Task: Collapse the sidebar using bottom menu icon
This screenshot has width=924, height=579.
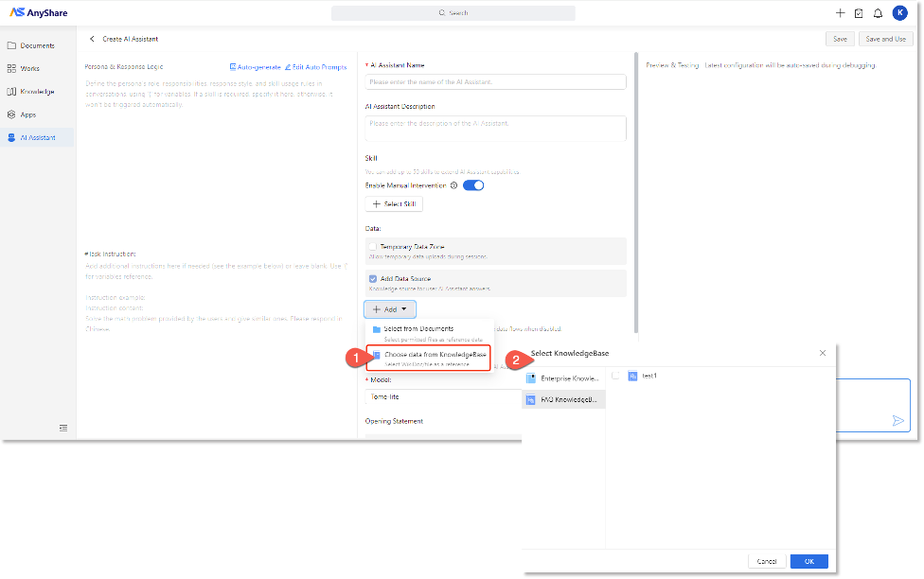Action: [x=63, y=428]
